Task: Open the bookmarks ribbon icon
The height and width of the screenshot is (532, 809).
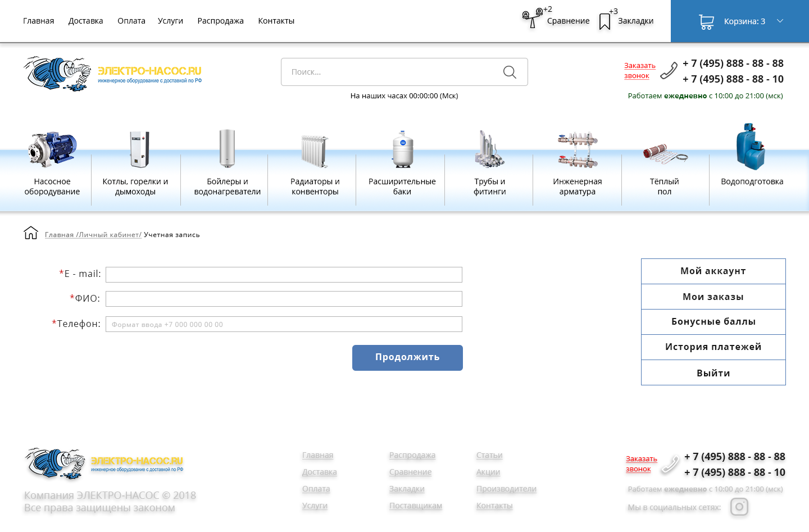Action: pos(605,21)
